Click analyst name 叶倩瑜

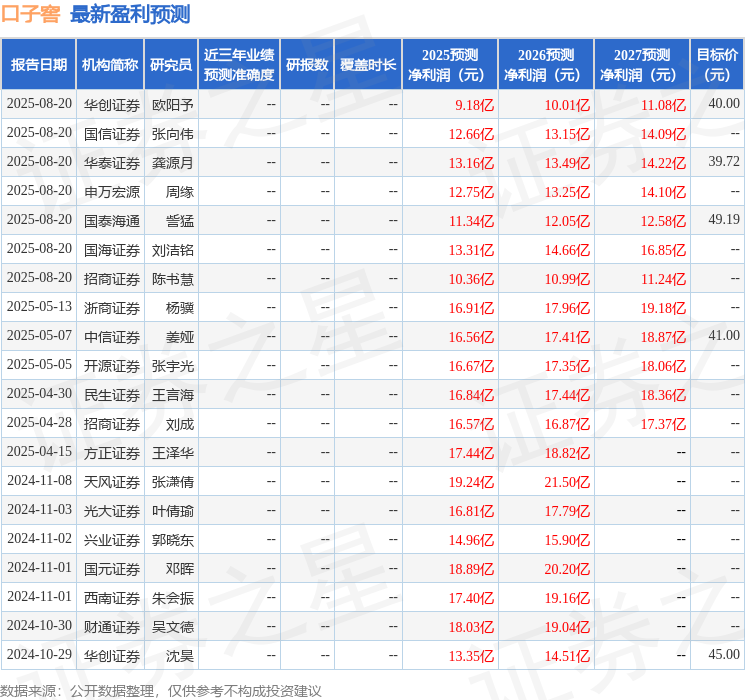coord(172,511)
